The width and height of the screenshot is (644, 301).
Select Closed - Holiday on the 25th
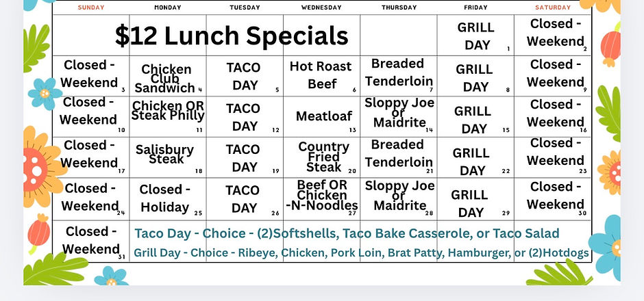168,199
